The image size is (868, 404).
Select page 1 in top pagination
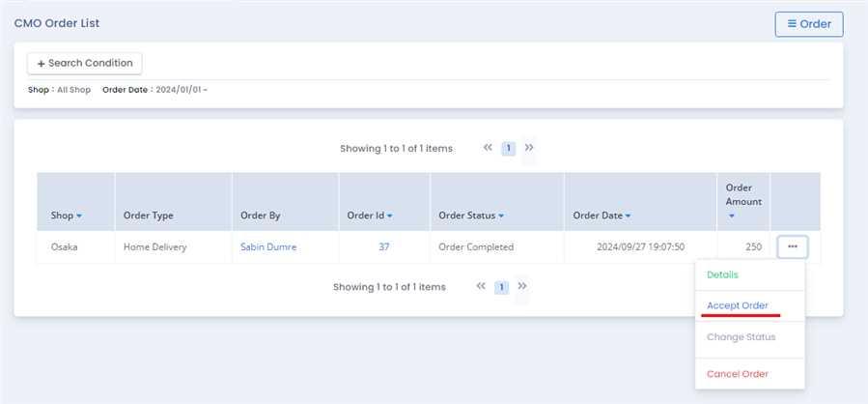[508, 149]
